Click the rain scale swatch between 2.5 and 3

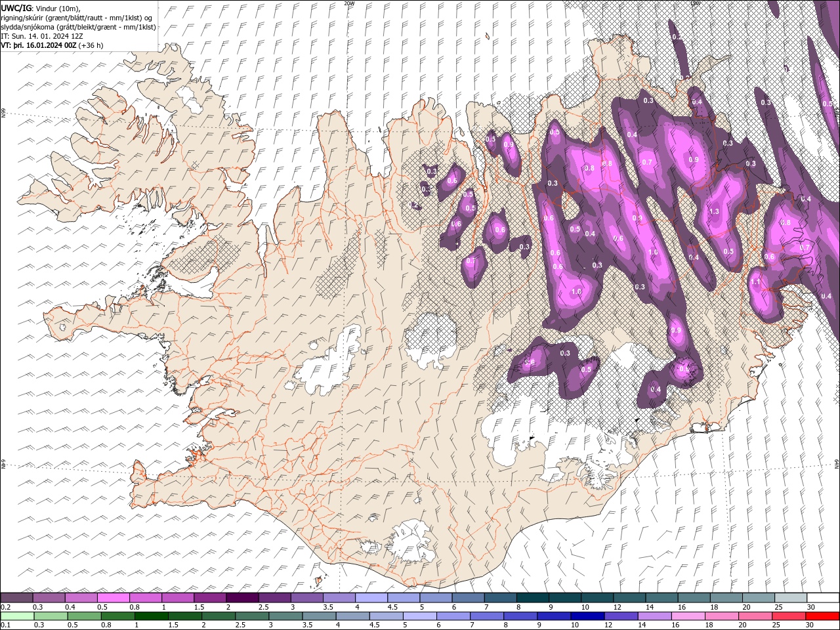pyautogui.click(x=251, y=616)
